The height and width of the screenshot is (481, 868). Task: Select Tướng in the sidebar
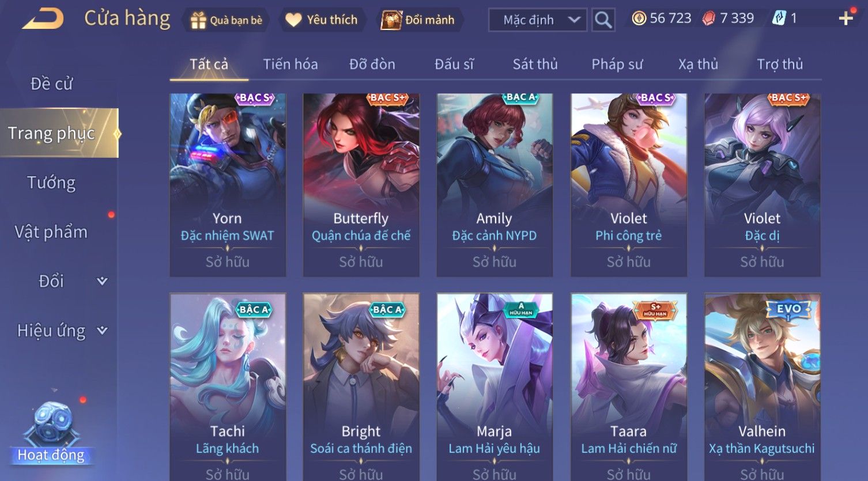51,183
